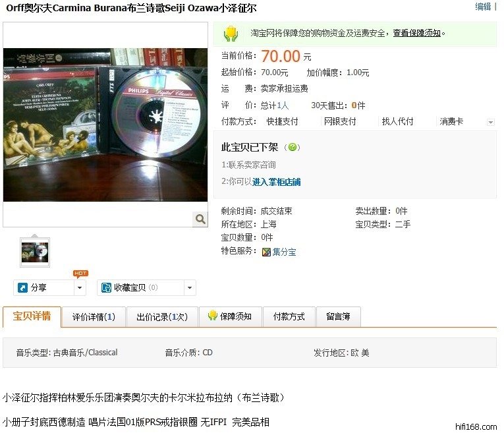Open the 保障须知 tab
The image size is (504, 437).
click(230, 317)
